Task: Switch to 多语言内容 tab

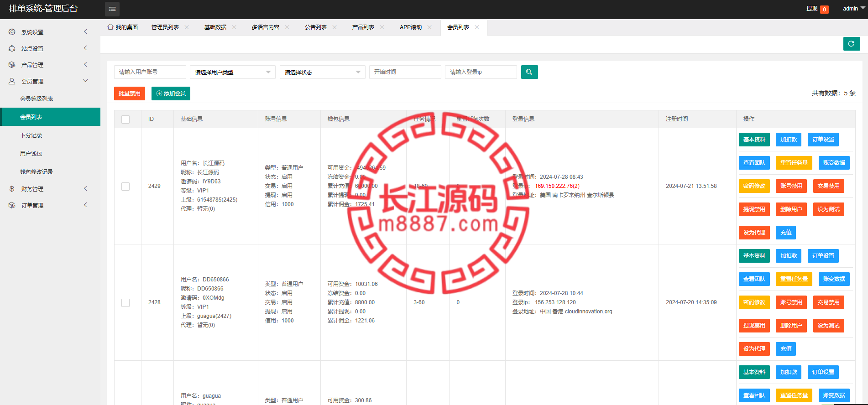Action: pyautogui.click(x=266, y=27)
